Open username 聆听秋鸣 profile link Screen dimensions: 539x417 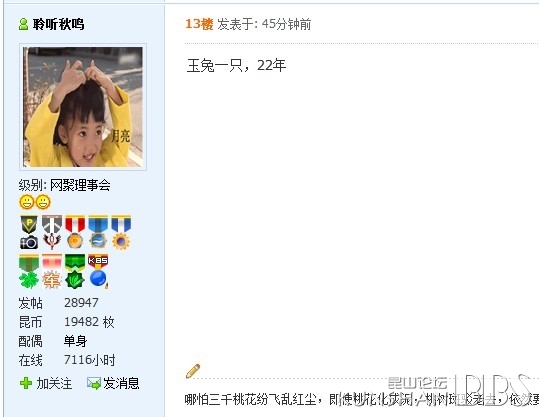coord(58,24)
